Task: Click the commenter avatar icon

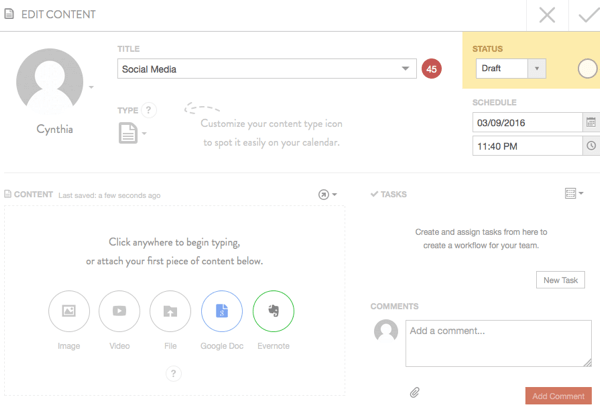Action: click(386, 331)
